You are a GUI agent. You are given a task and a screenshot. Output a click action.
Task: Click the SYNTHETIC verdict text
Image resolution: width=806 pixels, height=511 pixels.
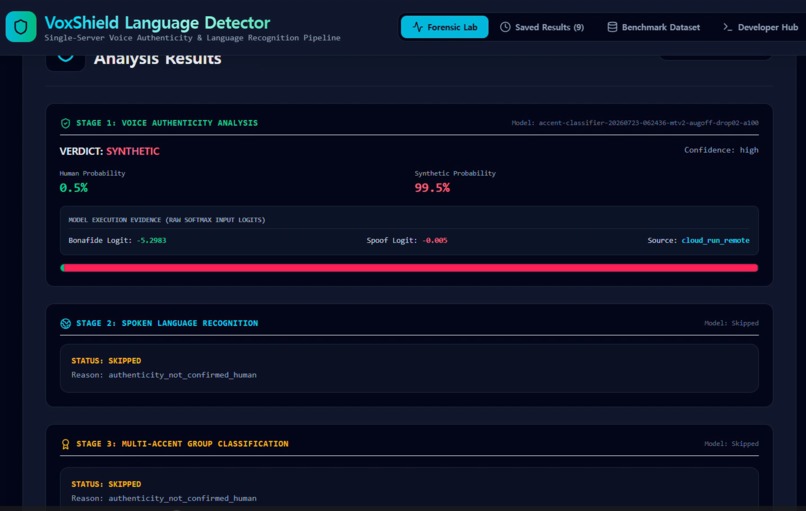133,151
